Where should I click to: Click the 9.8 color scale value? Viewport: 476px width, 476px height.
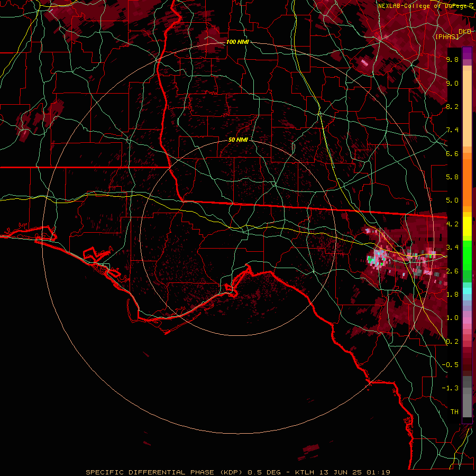452,59
